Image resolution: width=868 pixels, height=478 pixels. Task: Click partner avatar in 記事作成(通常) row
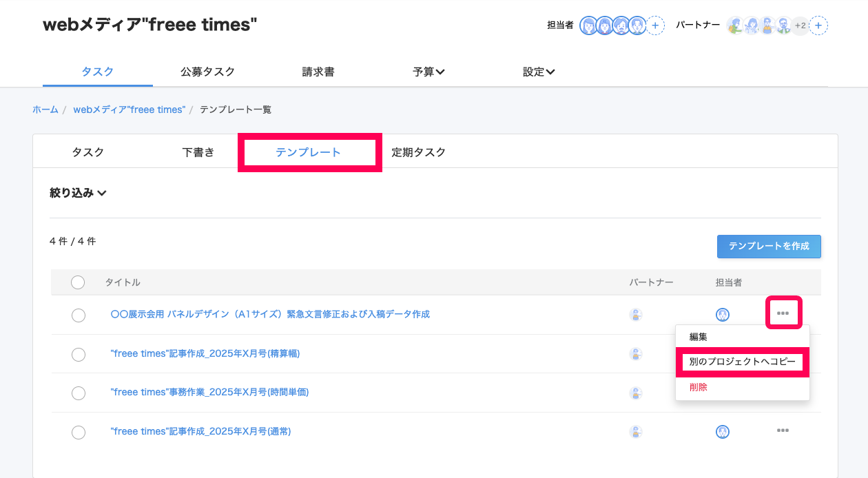636,432
